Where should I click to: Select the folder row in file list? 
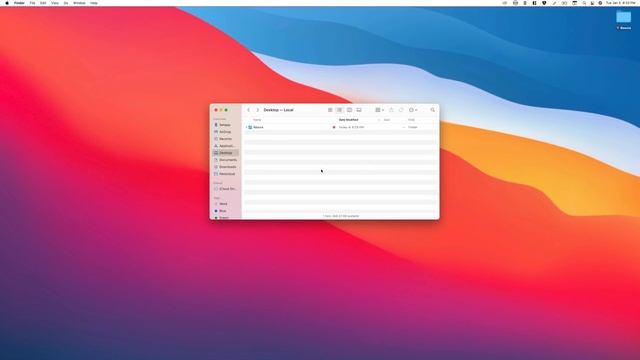340,127
